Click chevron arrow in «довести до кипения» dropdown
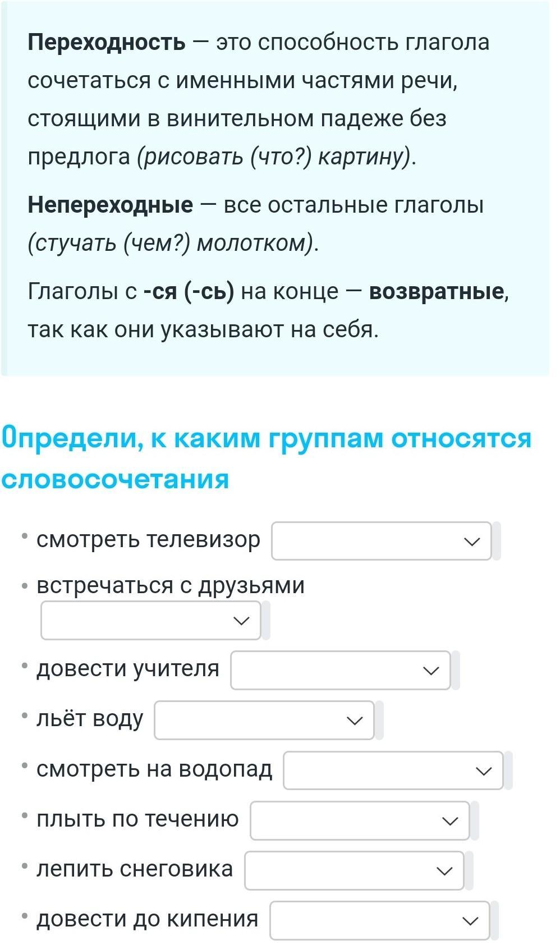Screen dimensions: 560x945 pyautogui.click(x=470, y=921)
